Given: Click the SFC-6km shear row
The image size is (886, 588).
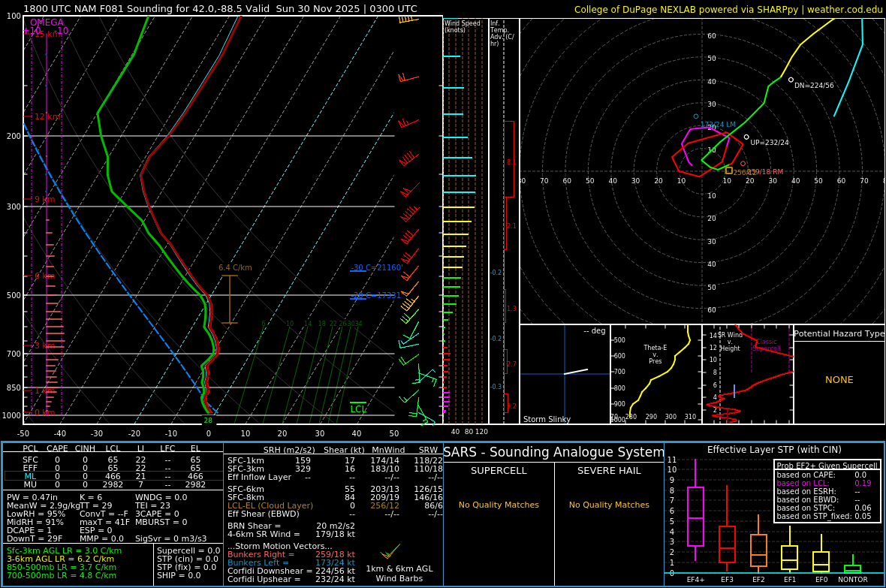Looking at the screenshot, I should (x=335, y=489).
